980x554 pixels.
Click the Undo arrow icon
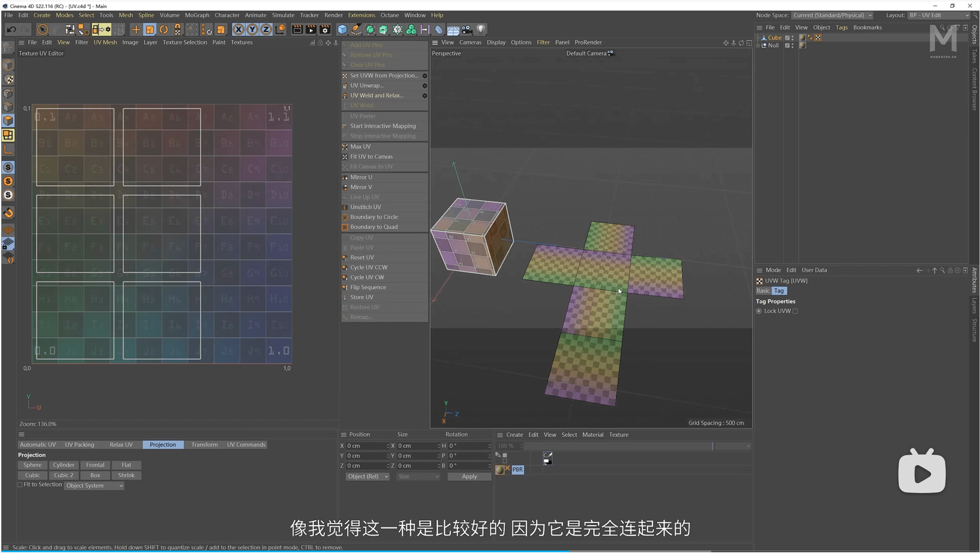pyautogui.click(x=11, y=30)
